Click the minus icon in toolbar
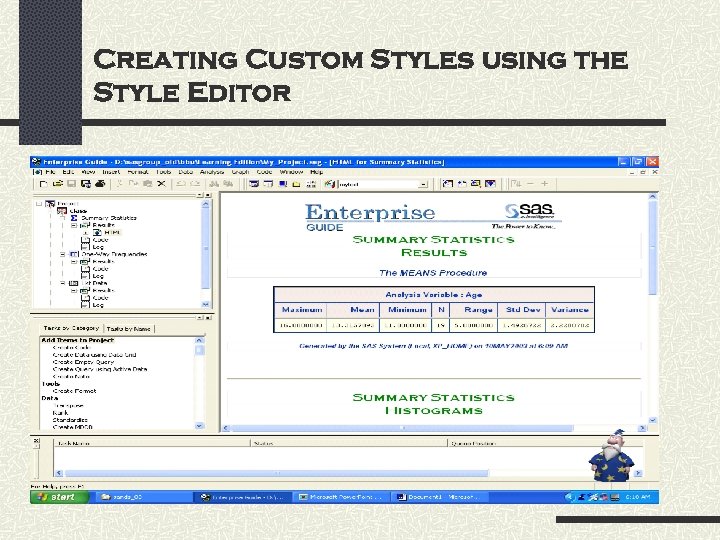The image size is (720, 540). [530, 184]
